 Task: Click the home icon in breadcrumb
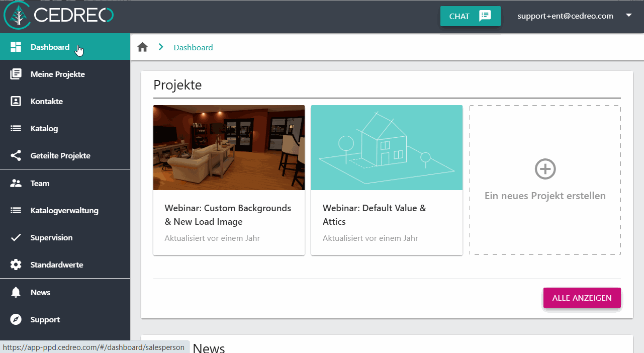pos(143,47)
